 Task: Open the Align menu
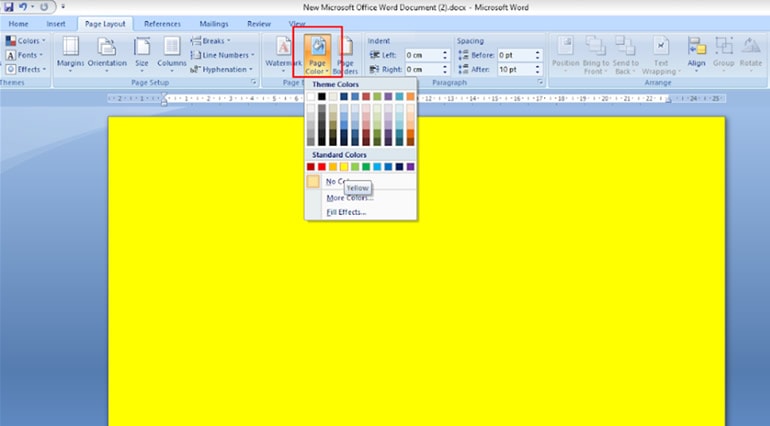point(696,55)
